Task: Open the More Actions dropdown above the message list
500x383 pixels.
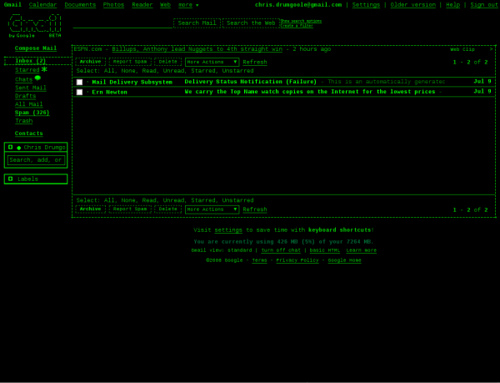Action: 212,62
